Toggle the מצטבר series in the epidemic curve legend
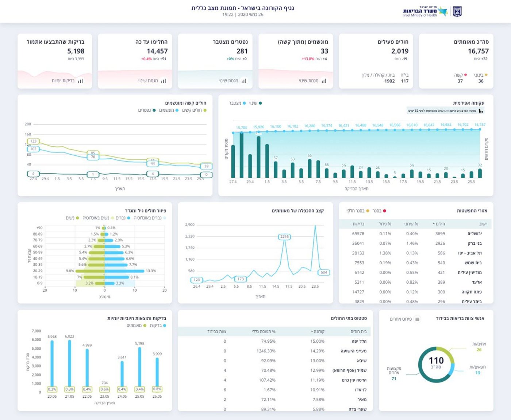511x420 pixels. [x=238, y=103]
